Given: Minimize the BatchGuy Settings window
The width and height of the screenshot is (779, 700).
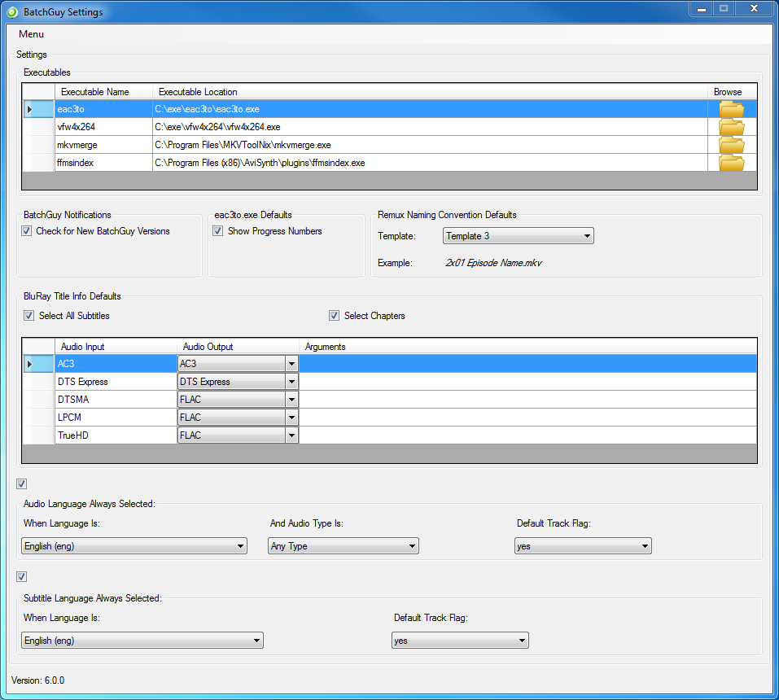Looking at the screenshot, I should [x=702, y=9].
